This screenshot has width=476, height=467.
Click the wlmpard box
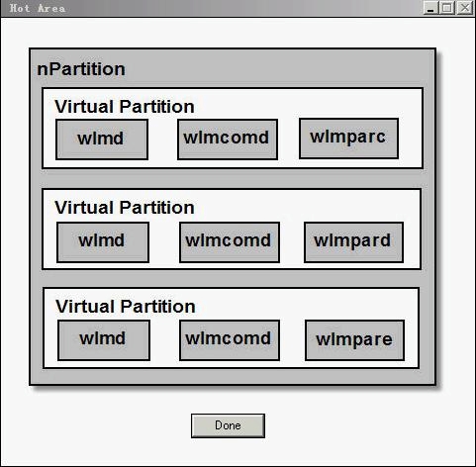(x=353, y=242)
